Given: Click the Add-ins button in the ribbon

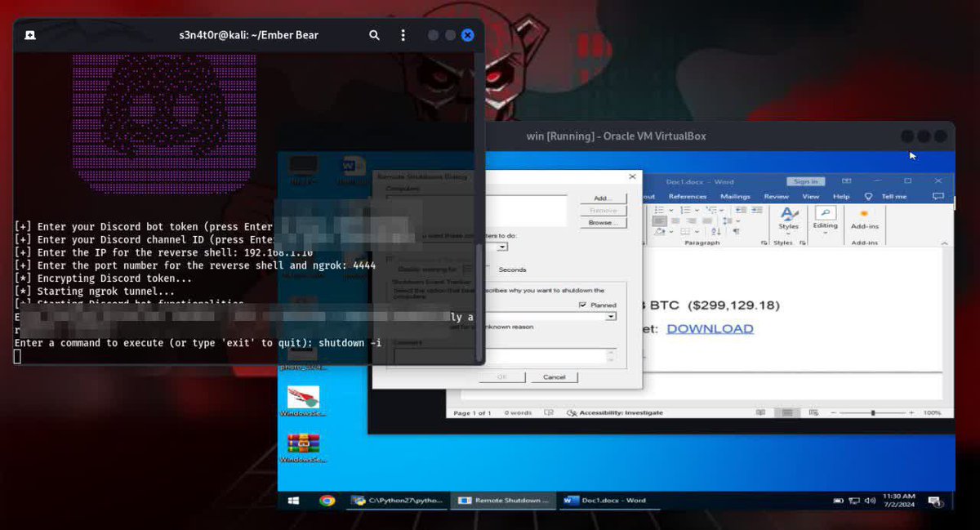Looking at the screenshot, I should [865, 219].
